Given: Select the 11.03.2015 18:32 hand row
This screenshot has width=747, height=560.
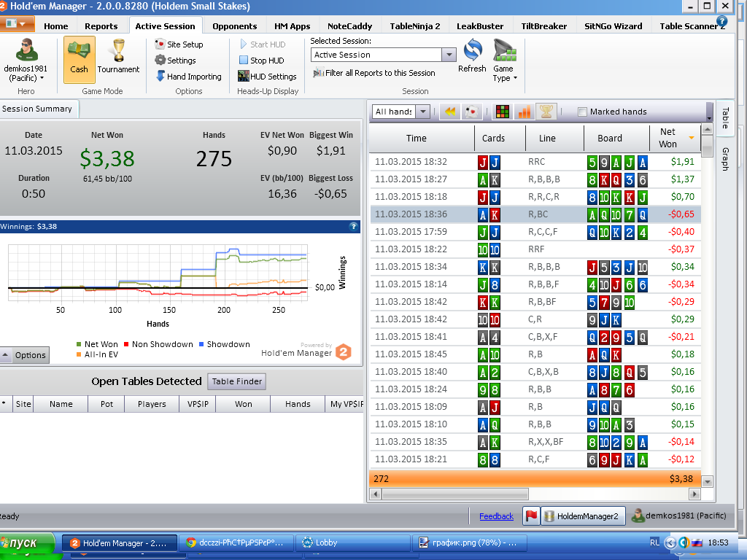Looking at the screenshot, I should tap(535, 162).
